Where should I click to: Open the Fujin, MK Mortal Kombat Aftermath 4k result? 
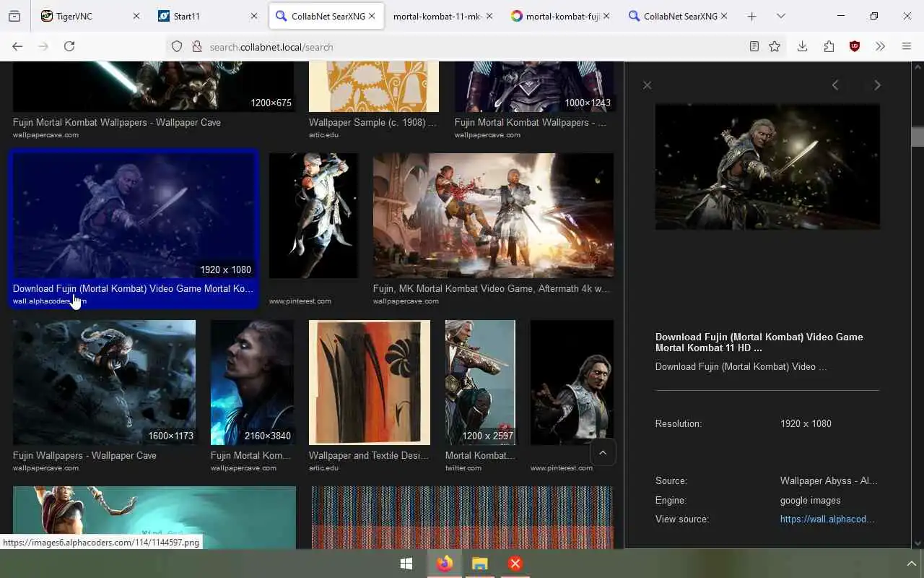click(x=493, y=215)
